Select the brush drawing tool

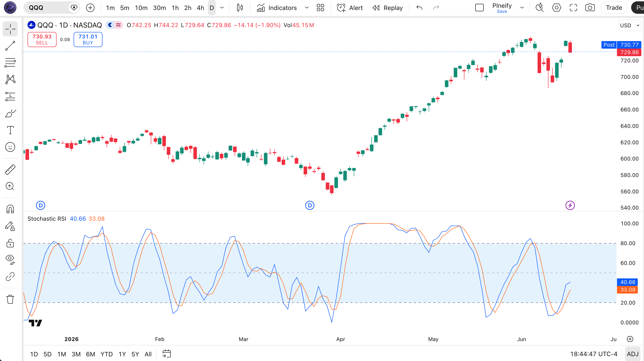tap(10, 113)
